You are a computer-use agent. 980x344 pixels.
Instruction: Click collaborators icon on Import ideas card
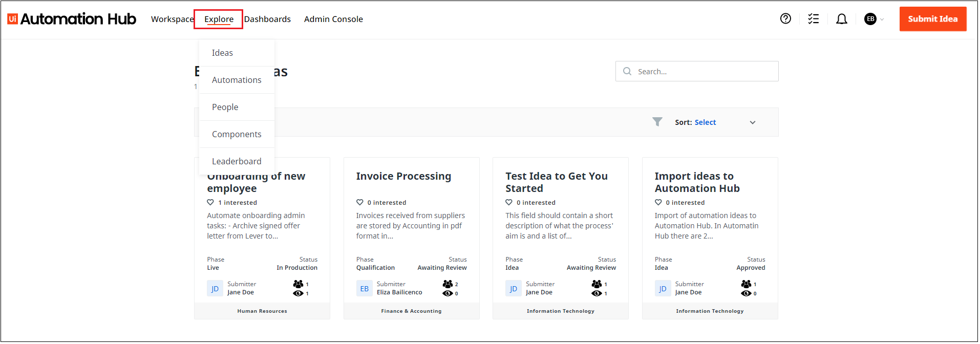pyautogui.click(x=746, y=284)
